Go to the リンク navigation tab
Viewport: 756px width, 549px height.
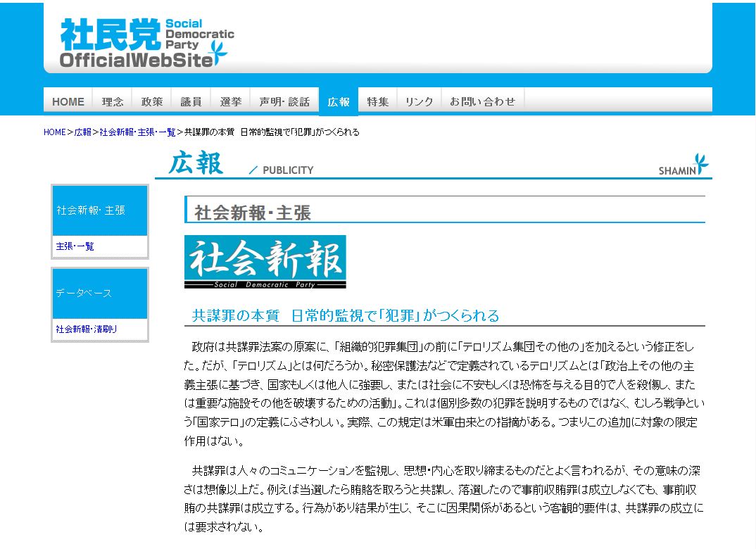tap(420, 101)
